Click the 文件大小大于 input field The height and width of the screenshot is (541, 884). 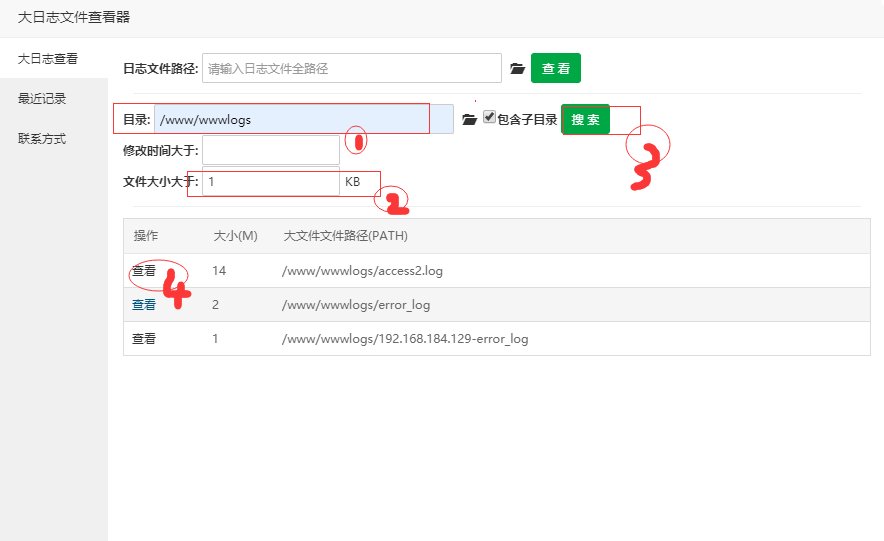pyautogui.click(x=270, y=182)
